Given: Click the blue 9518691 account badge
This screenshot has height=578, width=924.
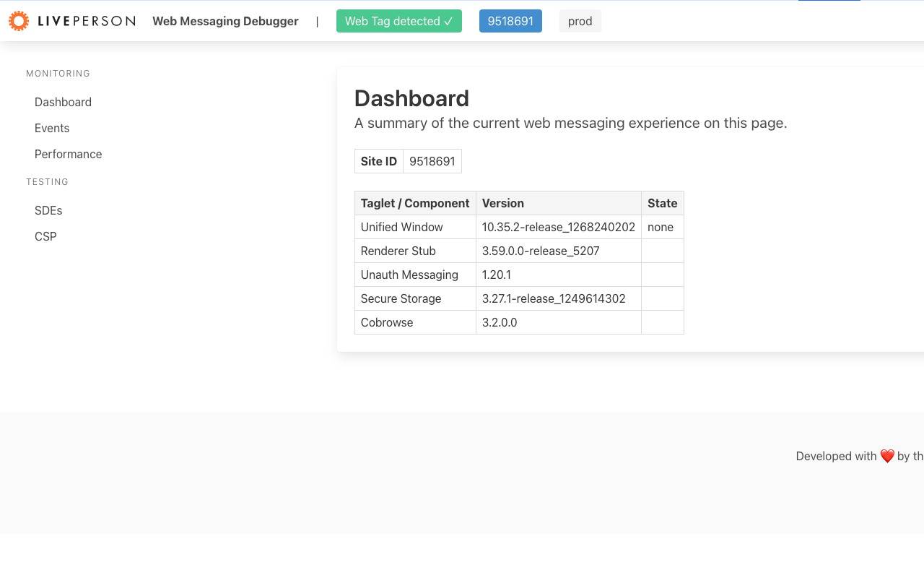Looking at the screenshot, I should (x=510, y=21).
